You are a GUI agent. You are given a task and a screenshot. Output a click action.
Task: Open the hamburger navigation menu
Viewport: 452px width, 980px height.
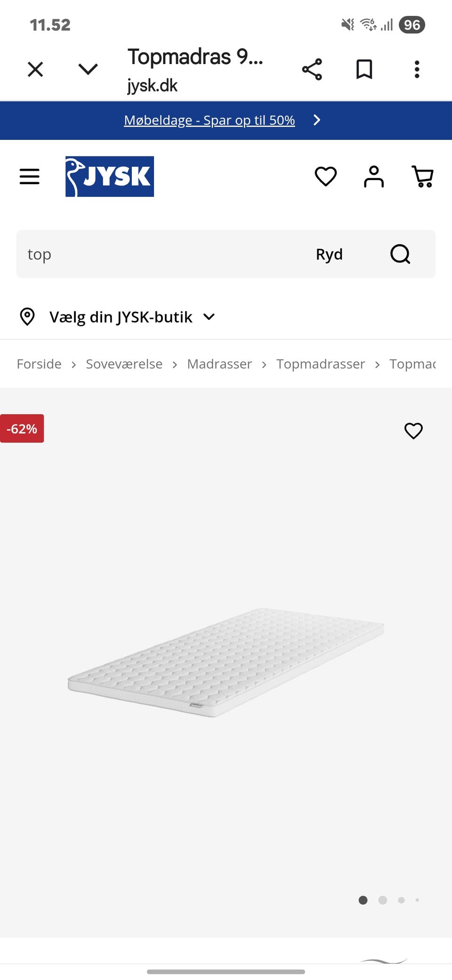pyautogui.click(x=29, y=177)
